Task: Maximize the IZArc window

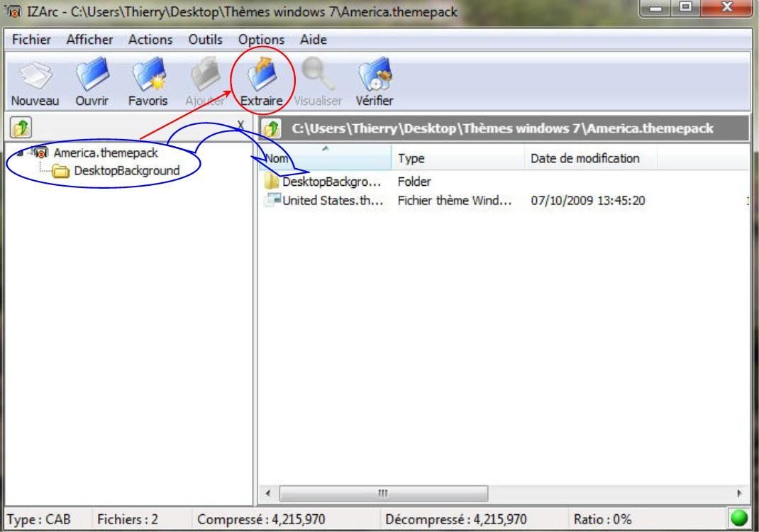Action: click(x=686, y=8)
